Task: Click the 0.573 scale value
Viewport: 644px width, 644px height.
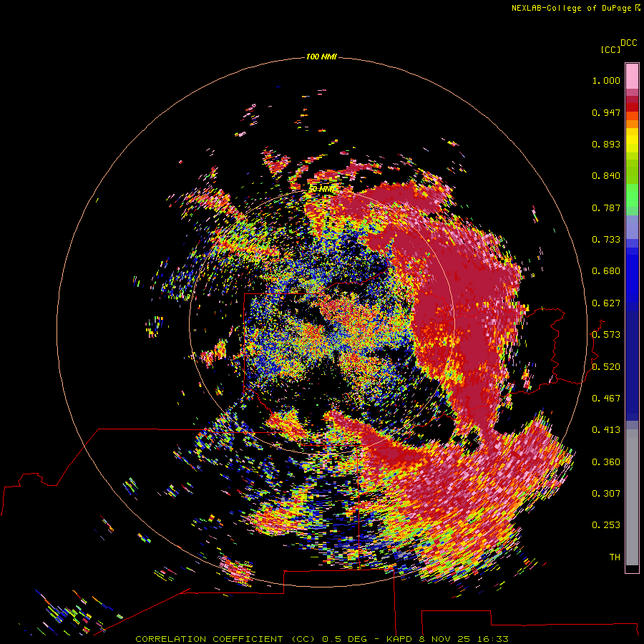Action: [606, 335]
